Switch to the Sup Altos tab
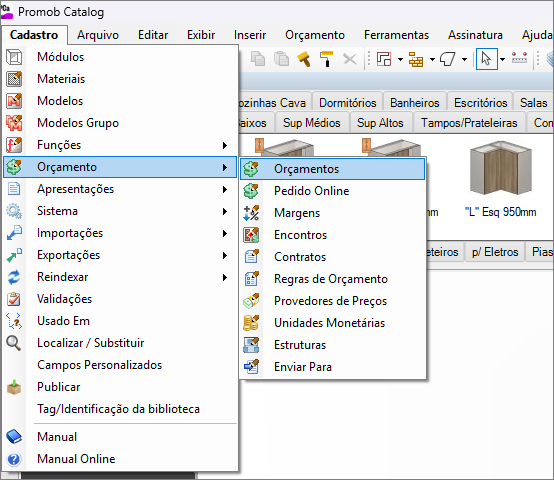Screen dimensions: 554x480 [380, 123]
